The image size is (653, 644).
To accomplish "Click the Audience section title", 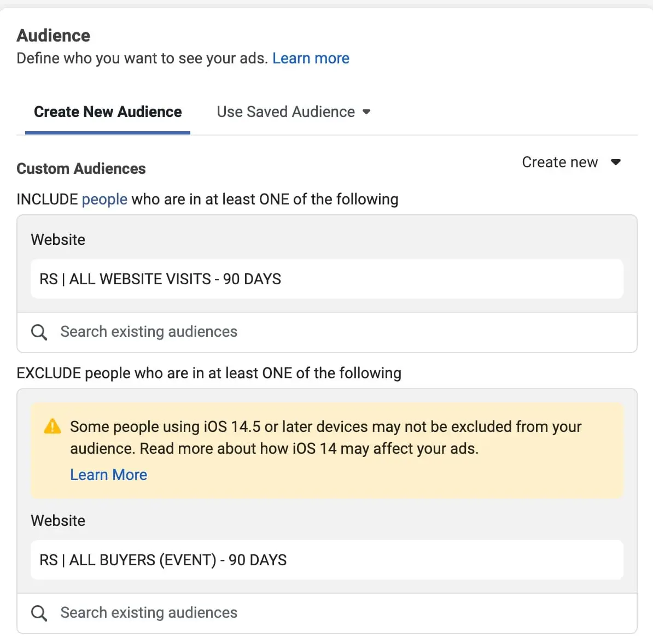I will tap(54, 36).
